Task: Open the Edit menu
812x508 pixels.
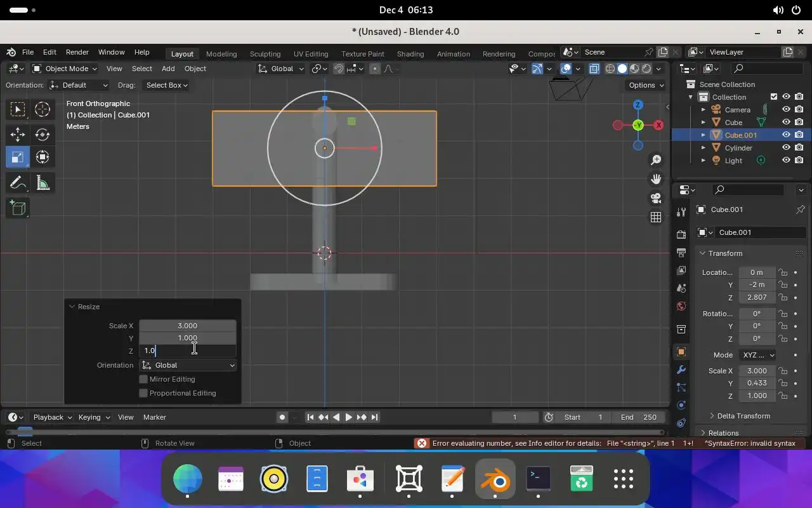Action: (49, 52)
